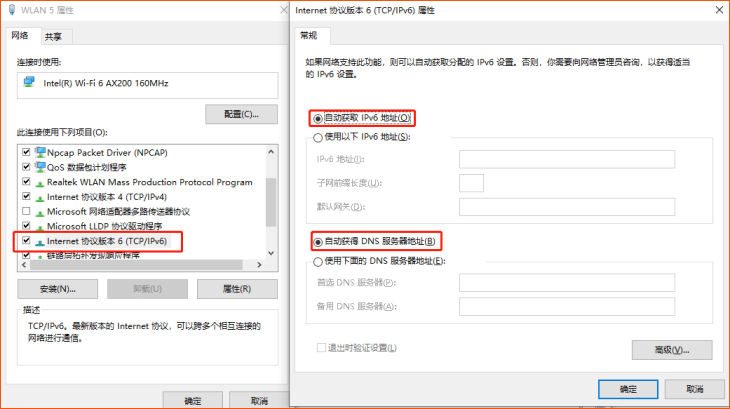Open adapter 配置(C)... button
This screenshot has width=730, height=409.
pos(241,114)
